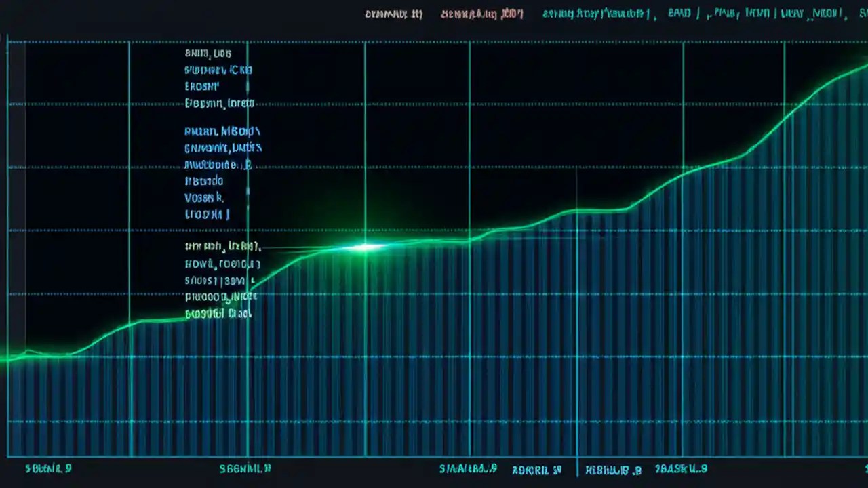Image resolution: width=868 pixels, height=488 pixels.
Task: Click the HI8IU.B reading in the bottom bar
Action: (609, 468)
